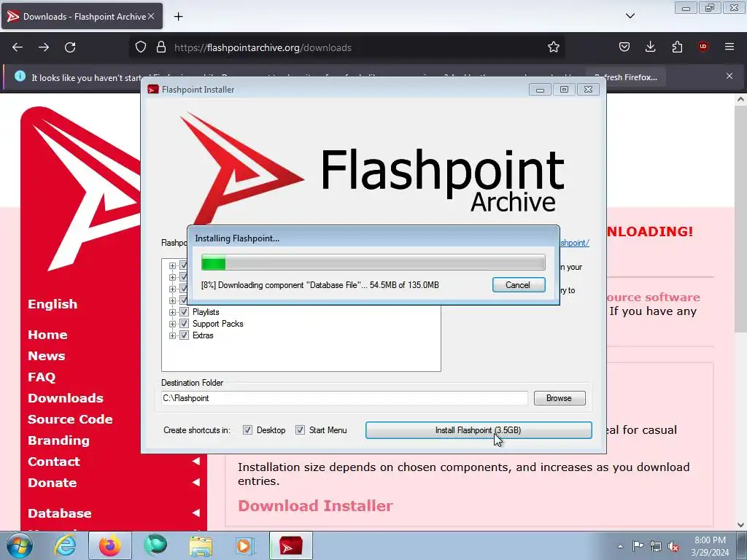Image resolution: width=747 pixels, height=560 pixels.
Task: Switch to Firefox in the taskbar
Action: coord(109,545)
